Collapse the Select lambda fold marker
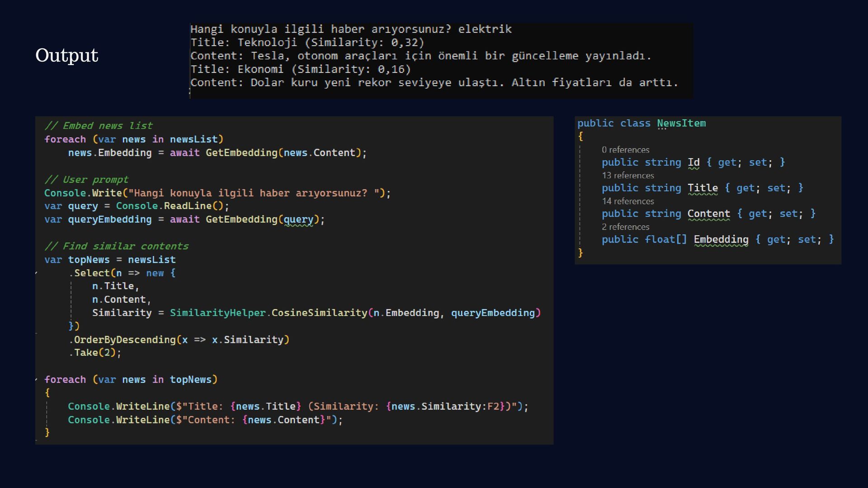The width and height of the screenshot is (868, 488). click(x=37, y=273)
